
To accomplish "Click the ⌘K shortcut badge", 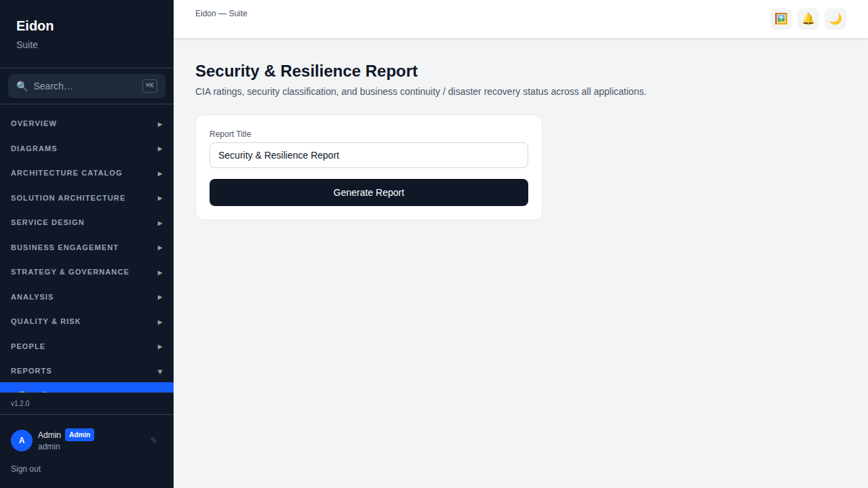I will click(x=150, y=86).
